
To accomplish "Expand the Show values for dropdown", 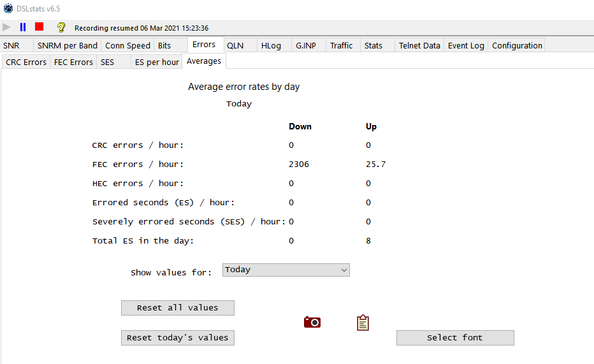I will click(286, 270).
